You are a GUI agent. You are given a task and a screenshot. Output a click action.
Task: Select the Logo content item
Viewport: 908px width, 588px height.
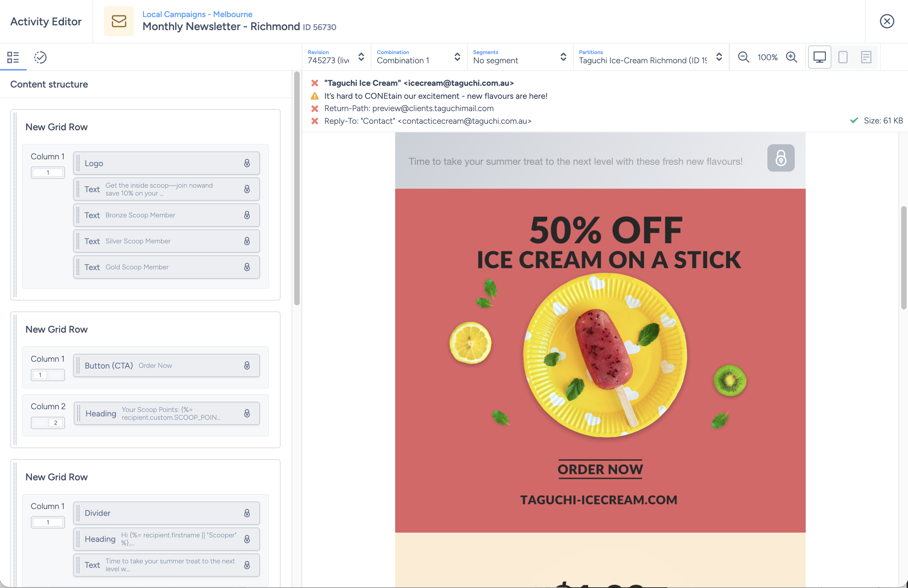tap(166, 163)
